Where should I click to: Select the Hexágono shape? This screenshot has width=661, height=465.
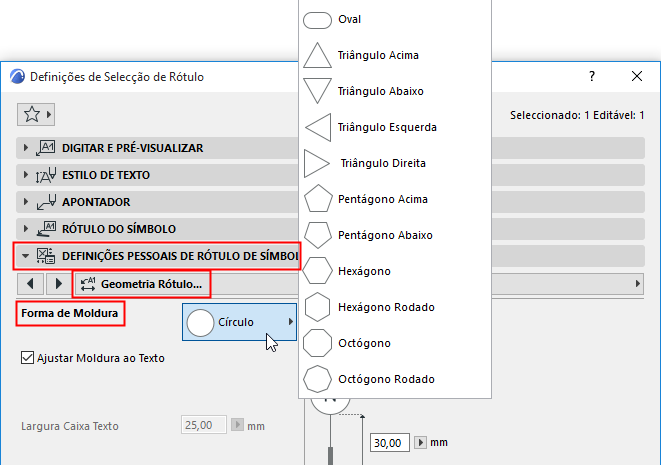[x=395, y=271]
